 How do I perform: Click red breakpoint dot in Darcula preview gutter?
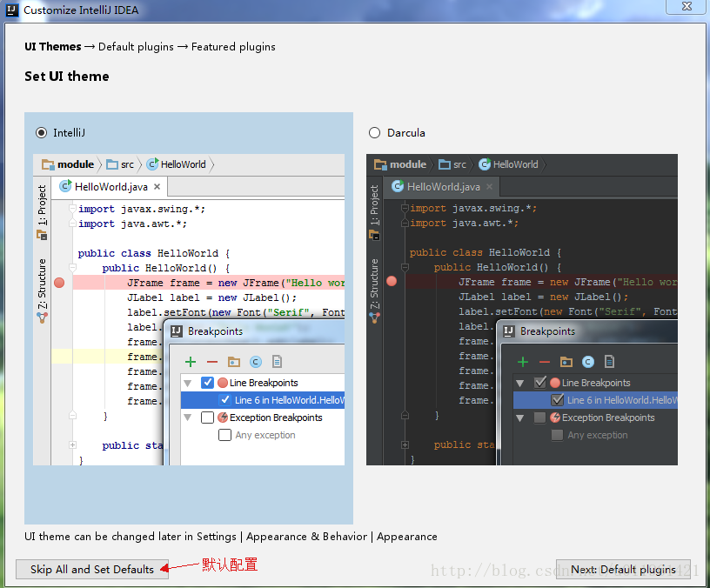(x=392, y=282)
